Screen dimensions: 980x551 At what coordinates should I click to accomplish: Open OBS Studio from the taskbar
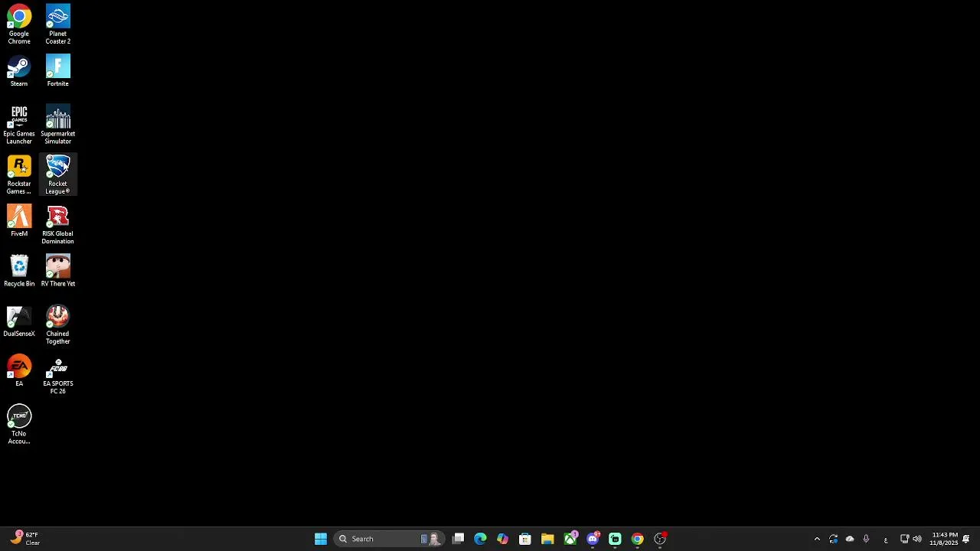pyautogui.click(x=660, y=539)
